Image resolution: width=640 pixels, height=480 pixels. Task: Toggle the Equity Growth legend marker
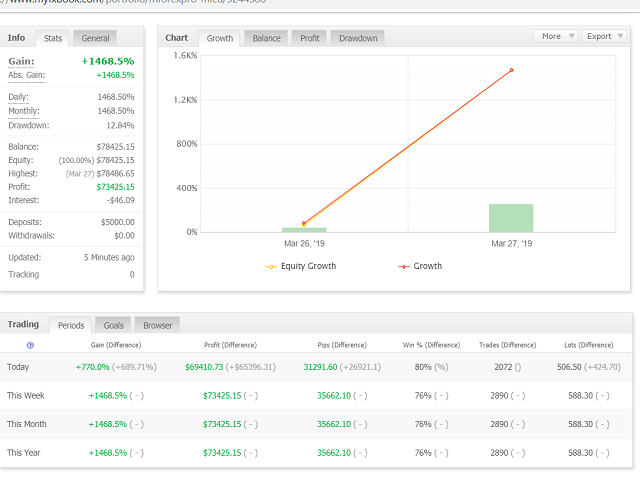[271, 267]
